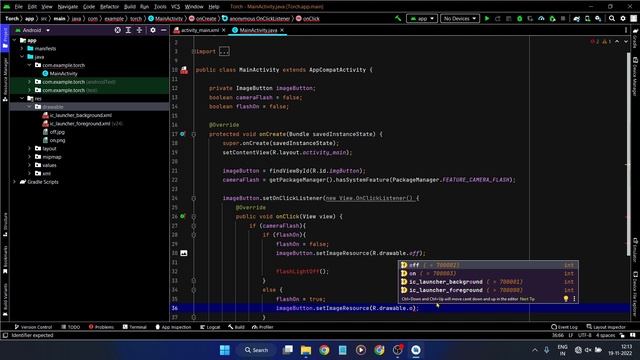The image size is (640, 360).
Task: Run the app with green play button
Action: point(487,18)
